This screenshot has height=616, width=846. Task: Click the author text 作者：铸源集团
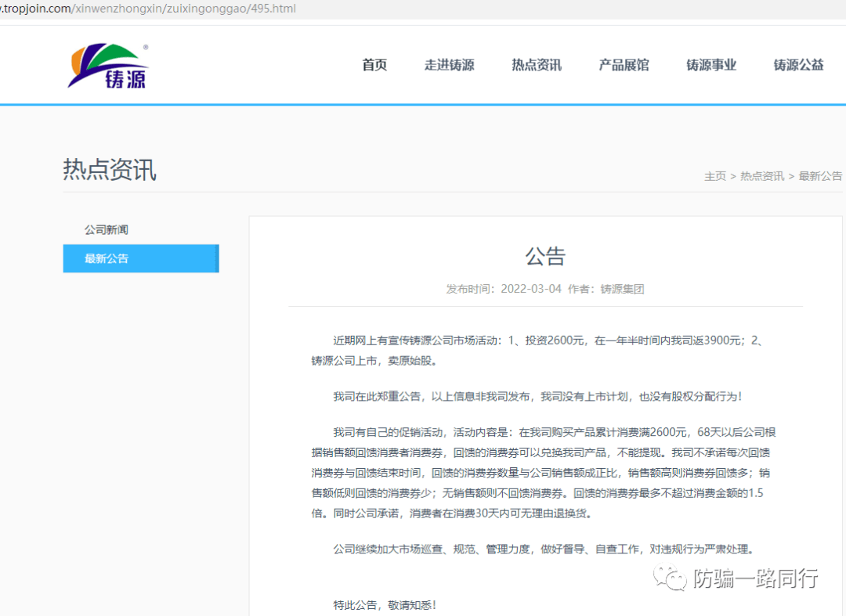point(606,289)
